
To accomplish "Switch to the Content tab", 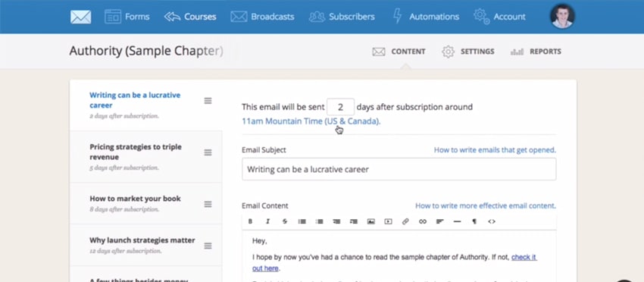I will pyautogui.click(x=399, y=52).
